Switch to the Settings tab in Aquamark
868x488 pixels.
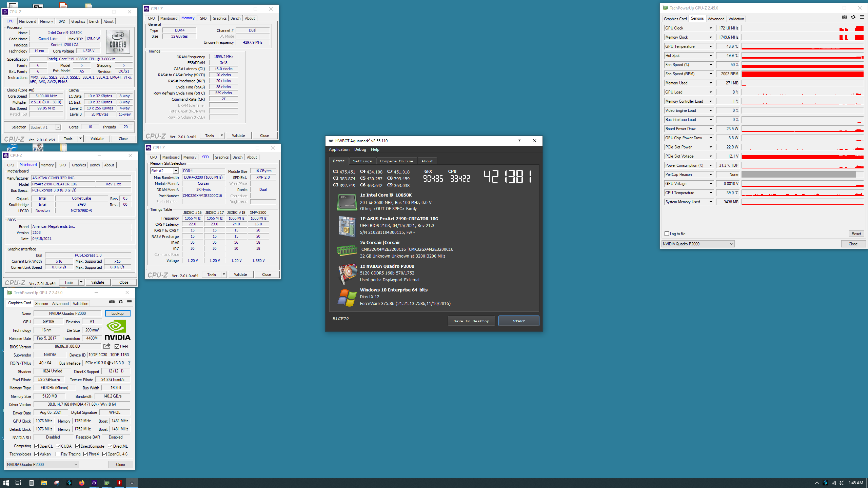pos(362,161)
